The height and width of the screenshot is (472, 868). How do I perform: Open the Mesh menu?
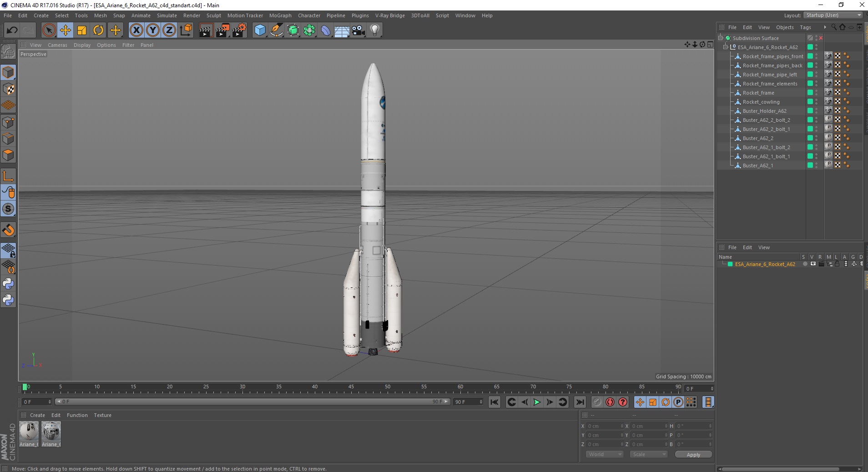100,15
